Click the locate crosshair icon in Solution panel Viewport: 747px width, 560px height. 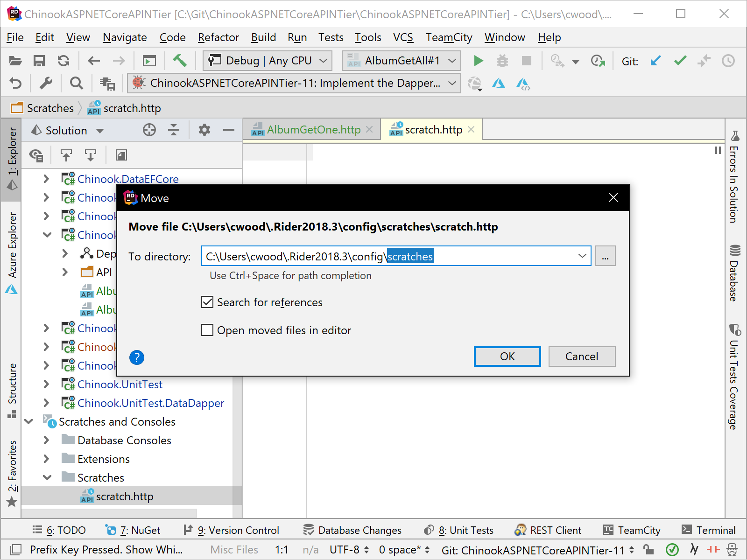pos(149,130)
